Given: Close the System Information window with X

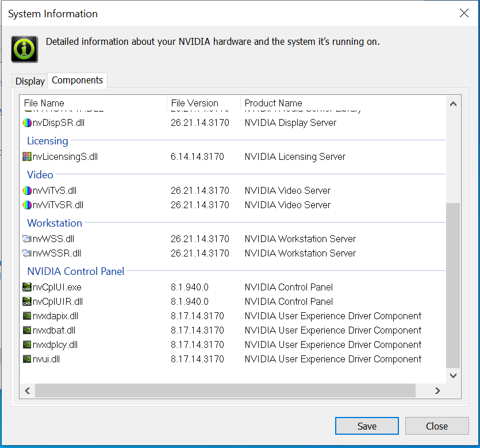Looking at the screenshot, I should click(464, 13).
